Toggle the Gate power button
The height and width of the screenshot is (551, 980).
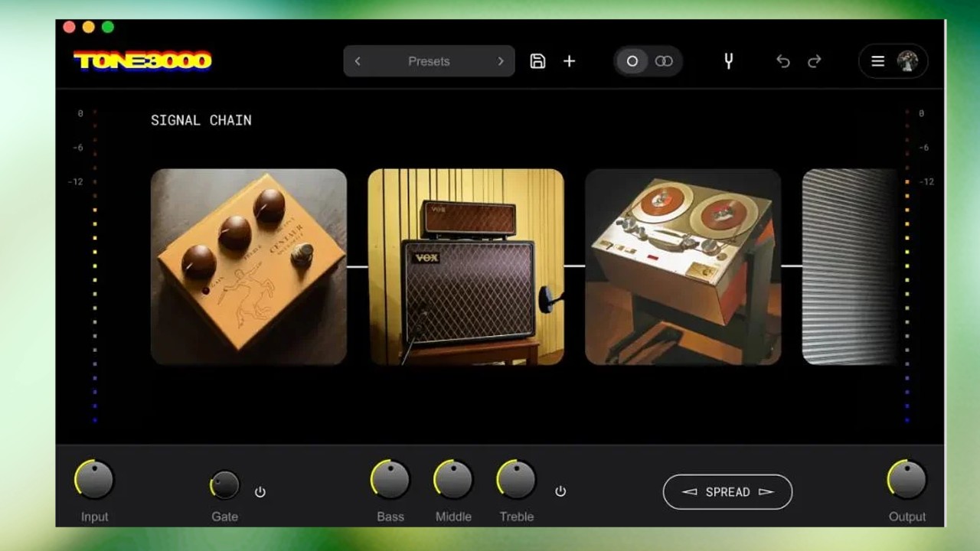260,492
